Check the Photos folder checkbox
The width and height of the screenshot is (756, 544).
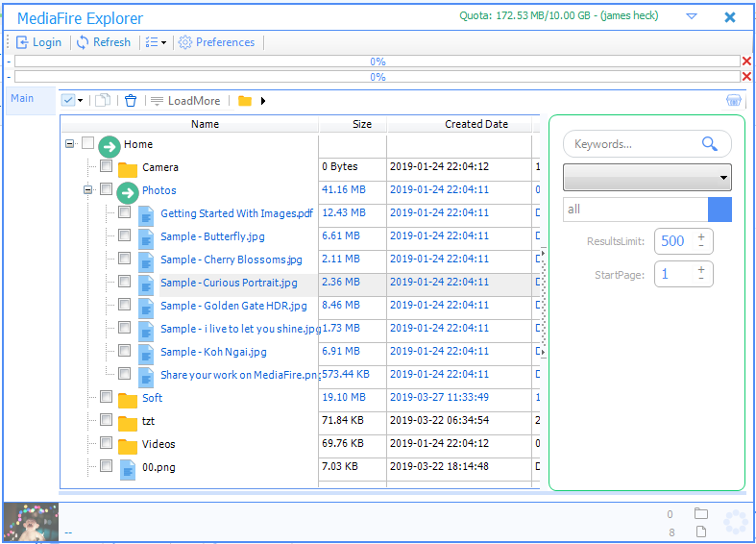coord(106,188)
